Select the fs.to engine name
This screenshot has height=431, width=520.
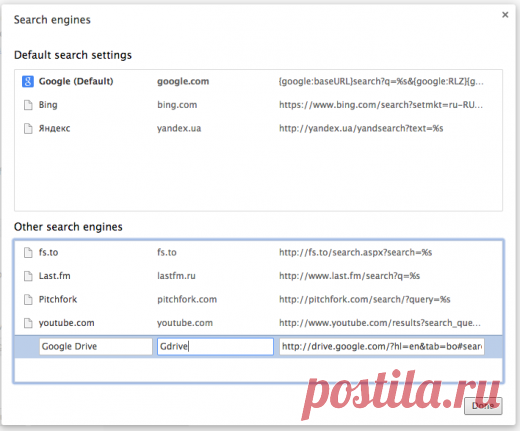(x=48, y=252)
